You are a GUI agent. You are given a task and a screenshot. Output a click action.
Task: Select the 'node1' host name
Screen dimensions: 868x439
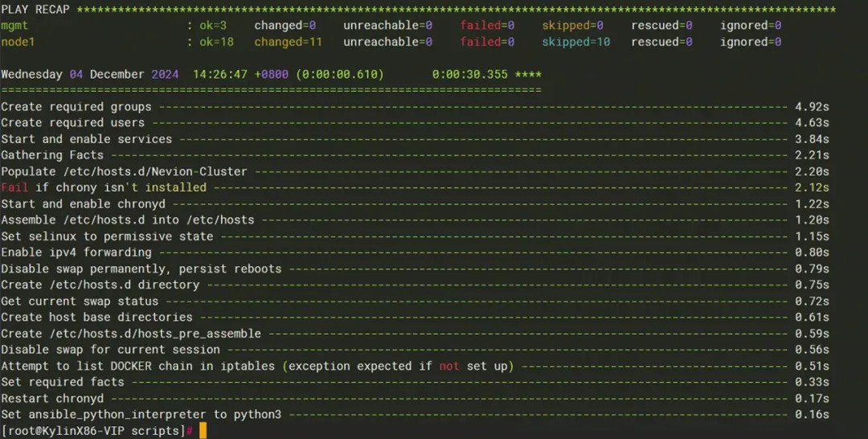click(18, 42)
